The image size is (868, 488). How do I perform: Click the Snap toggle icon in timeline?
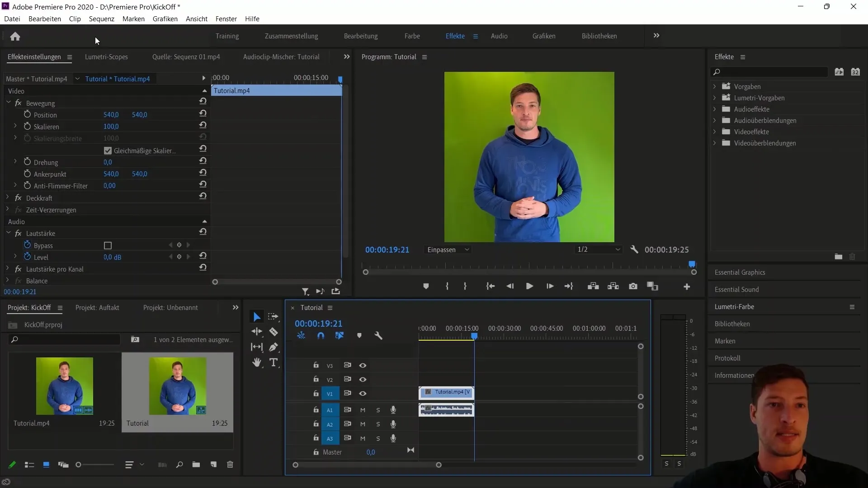(x=320, y=335)
